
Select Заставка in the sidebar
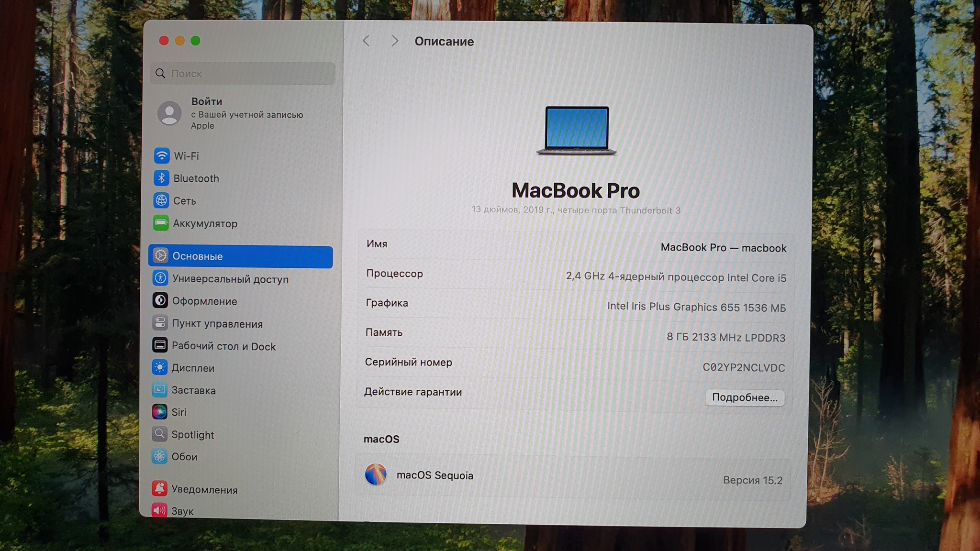click(193, 390)
